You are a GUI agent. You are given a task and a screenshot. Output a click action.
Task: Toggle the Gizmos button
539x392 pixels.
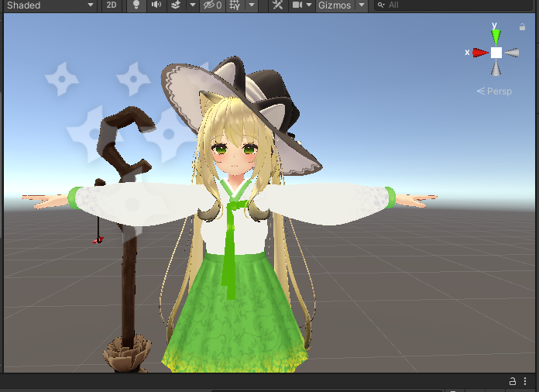point(335,5)
